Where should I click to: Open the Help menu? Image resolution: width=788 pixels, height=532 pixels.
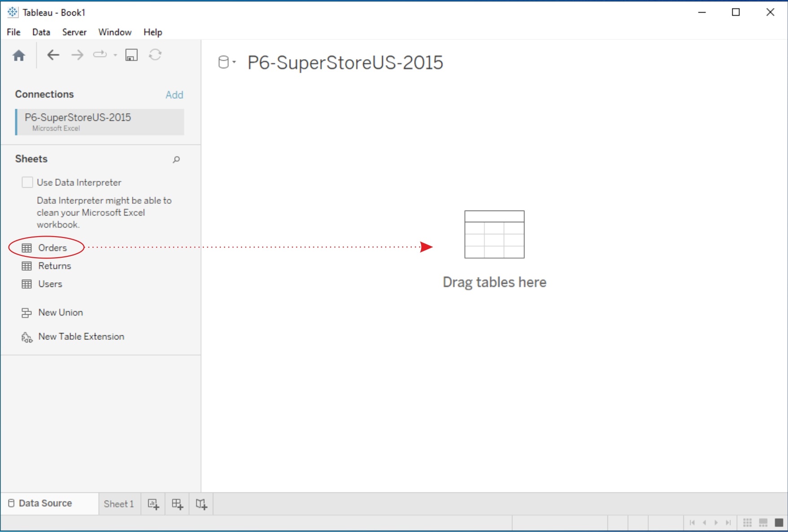(153, 32)
